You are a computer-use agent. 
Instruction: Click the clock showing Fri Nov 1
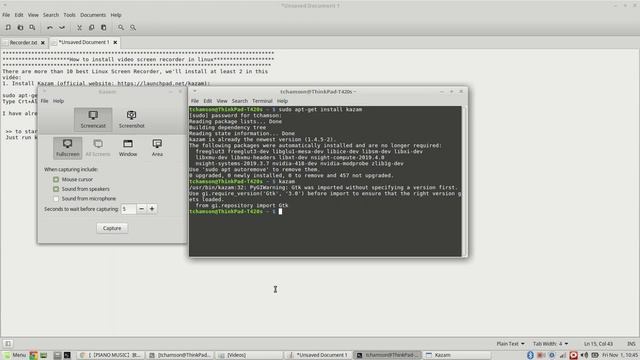(620, 355)
